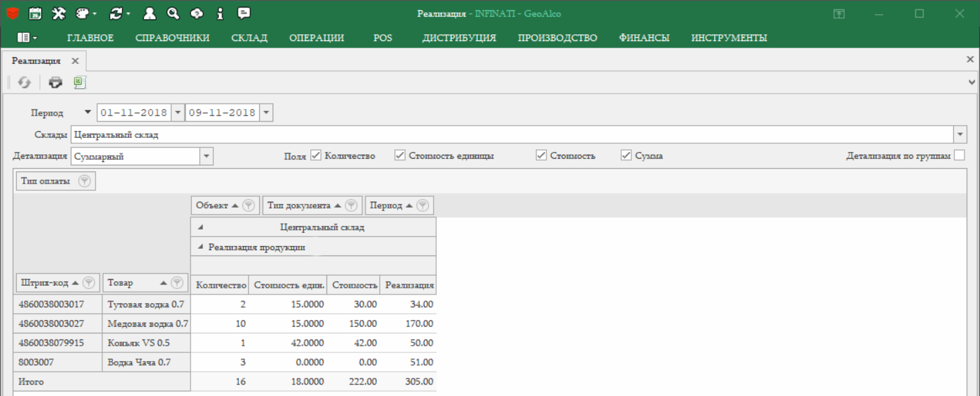The height and width of the screenshot is (396, 980).
Task: Open the wrench and screwdriver settings icon
Action: coord(59,13)
